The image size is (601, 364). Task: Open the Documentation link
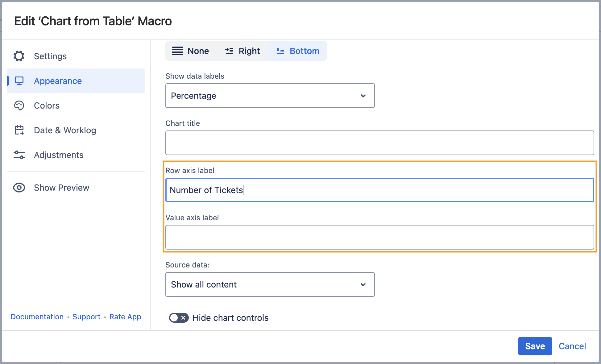[x=37, y=317]
